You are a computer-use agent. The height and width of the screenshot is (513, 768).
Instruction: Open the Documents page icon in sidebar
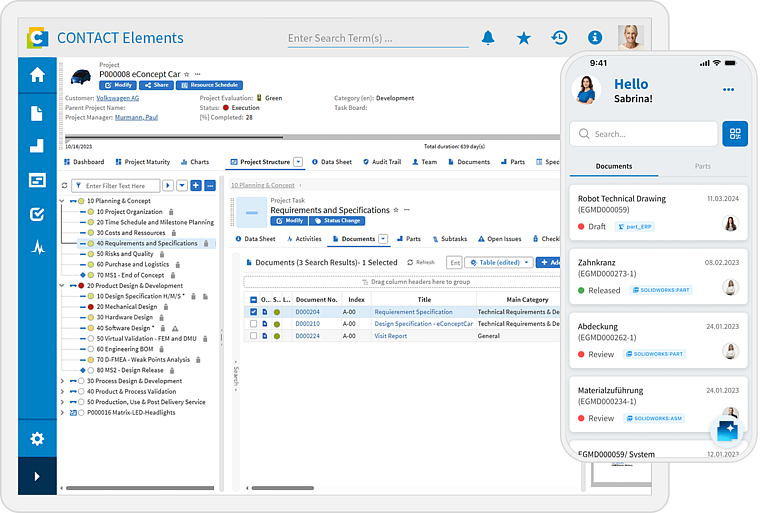point(37,114)
